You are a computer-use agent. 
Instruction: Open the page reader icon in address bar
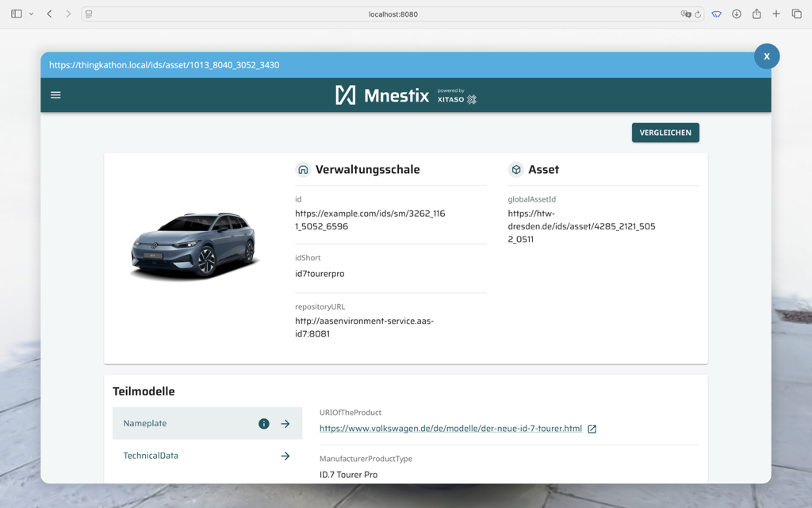click(89, 14)
